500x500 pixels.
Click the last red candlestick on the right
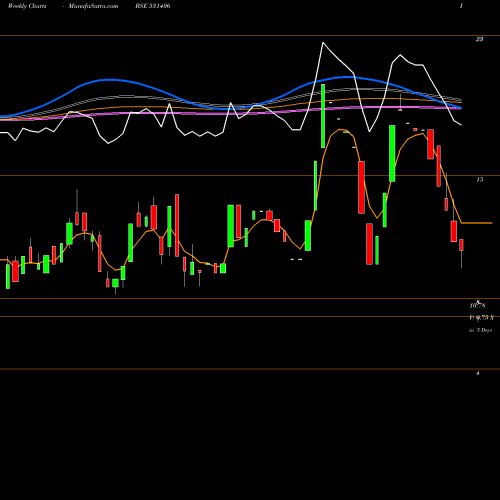(461, 245)
